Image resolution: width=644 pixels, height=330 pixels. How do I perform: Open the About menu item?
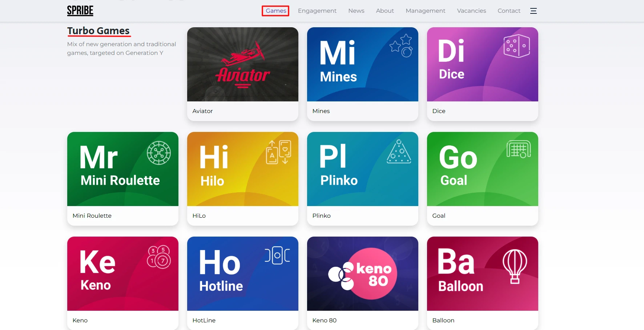pyautogui.click(x=385, y=11)
